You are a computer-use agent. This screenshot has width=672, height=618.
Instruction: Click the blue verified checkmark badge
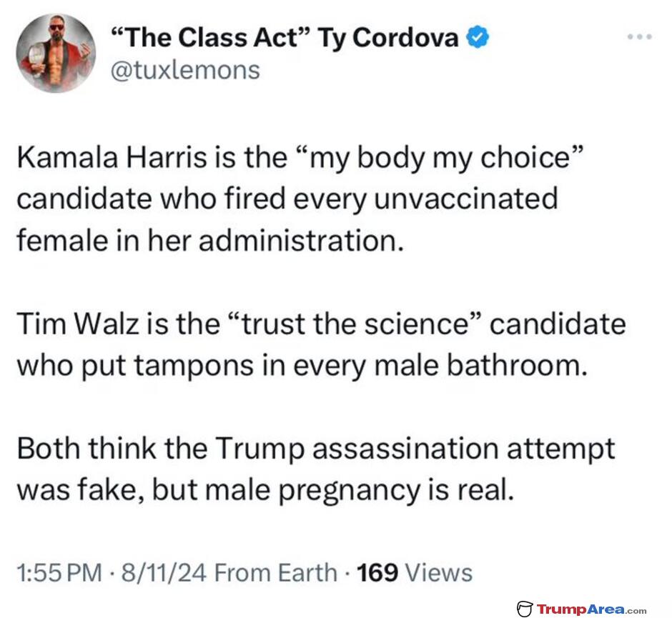(x=478, y=37)
